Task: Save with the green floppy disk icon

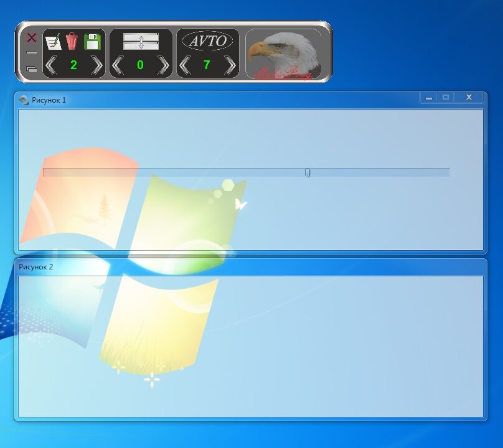Action: coord(92,42)
